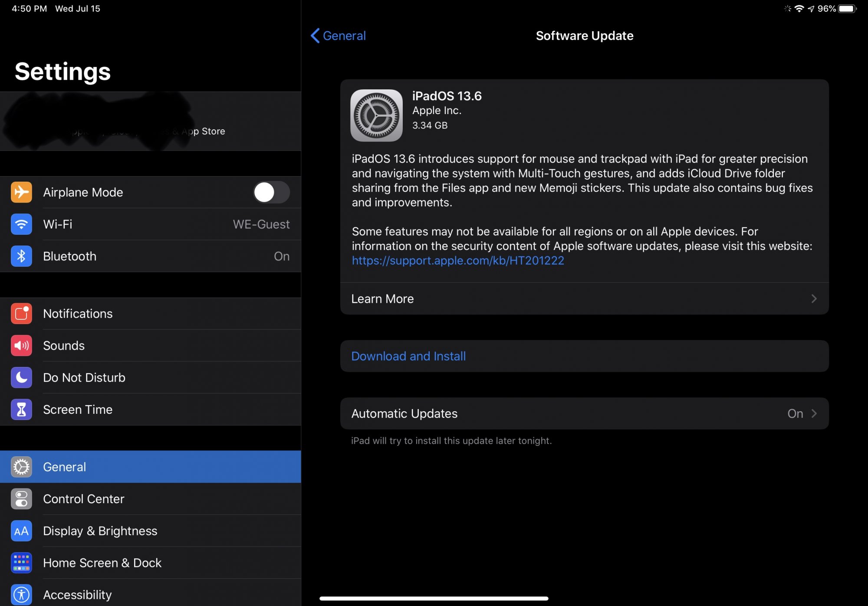Expand Learn More chevron
The image size is (868, 606).
pos(814,299)
